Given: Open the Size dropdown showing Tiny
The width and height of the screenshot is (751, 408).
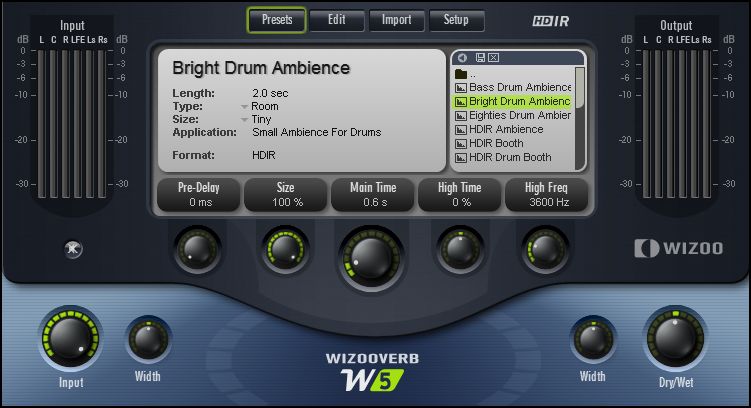Looking at the screenshot, I should coord(256,119).
